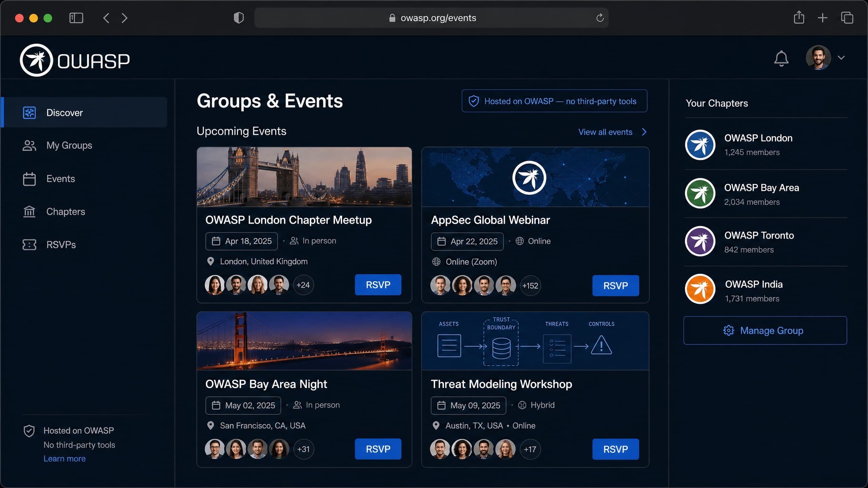The width and height of the screenshot is (868, 488).
Task: Reload the page
Action: (x=600, y=18)
